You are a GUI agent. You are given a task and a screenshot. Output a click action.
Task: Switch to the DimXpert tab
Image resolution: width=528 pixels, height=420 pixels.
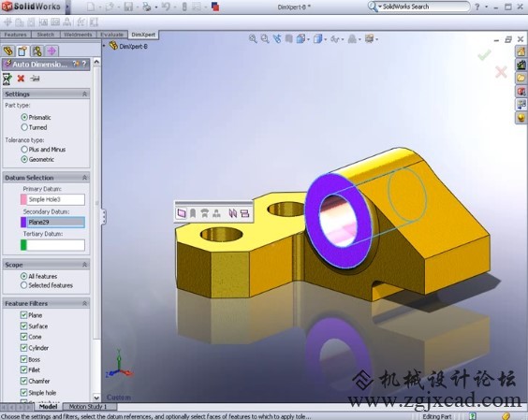(x=143, y=35)
